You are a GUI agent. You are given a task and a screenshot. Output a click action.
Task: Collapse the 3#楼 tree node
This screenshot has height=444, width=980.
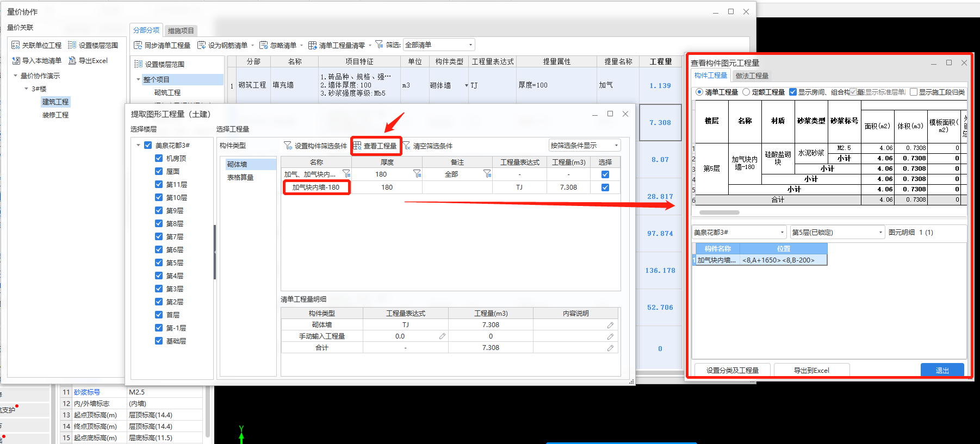pos(26,89)
